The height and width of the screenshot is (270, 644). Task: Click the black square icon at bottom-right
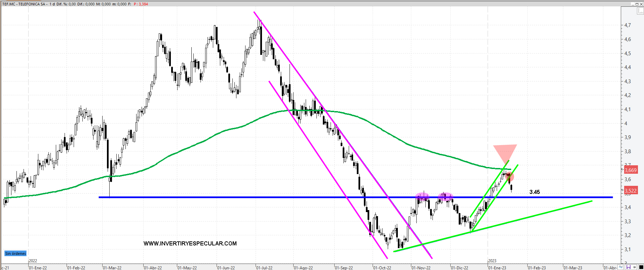pyautogui.click(x=641, y=267)
